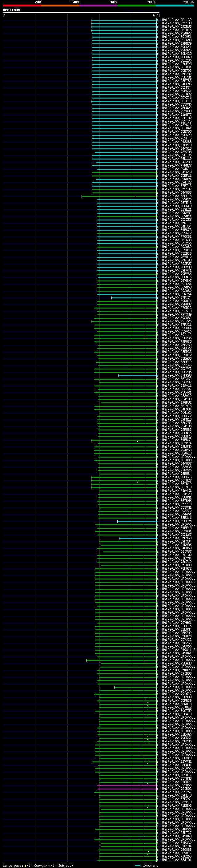This screenshot has height=868, width=197.
Task: Select hit label UniRef100_O82707
Action: [x=177, y=389]
